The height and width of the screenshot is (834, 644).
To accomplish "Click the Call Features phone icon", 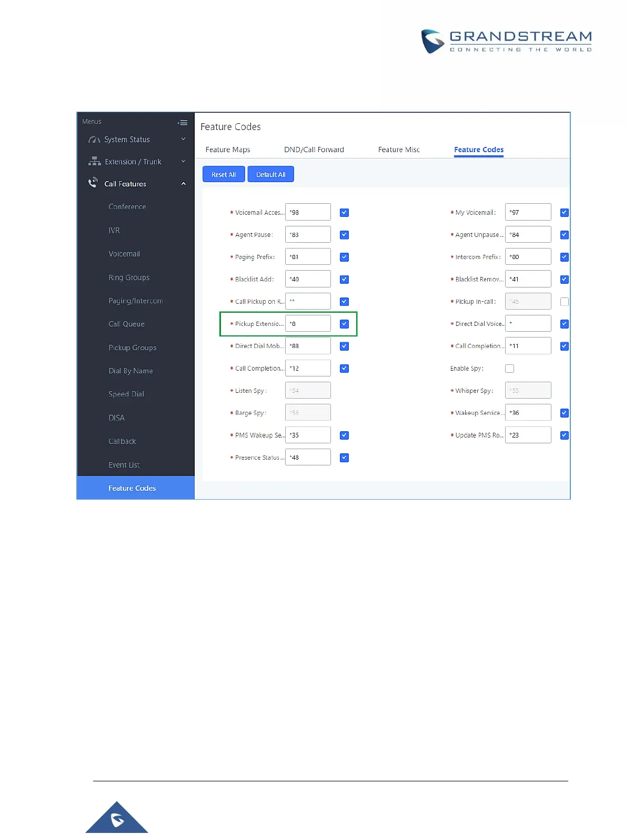I will click(93, 183).
